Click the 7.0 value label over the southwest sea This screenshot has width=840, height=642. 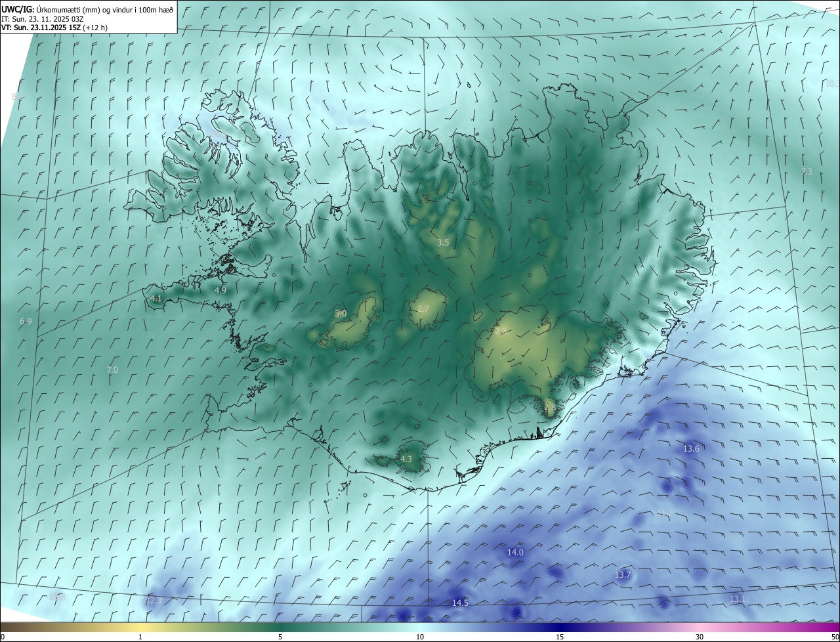(x=112, y=370)
